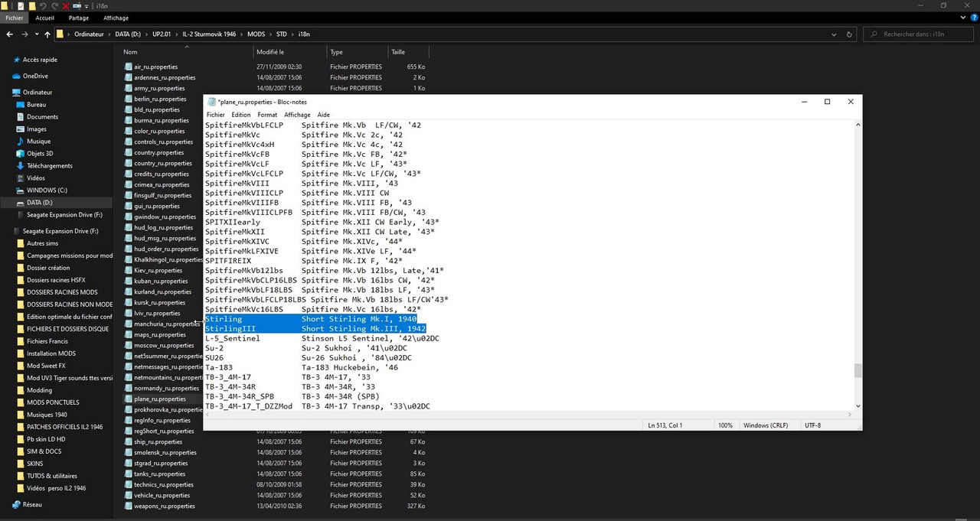This screenshot has height=521, width=980.
Task: Click the Redo arrow in Explorer title bar
Action: pos(54,5)
